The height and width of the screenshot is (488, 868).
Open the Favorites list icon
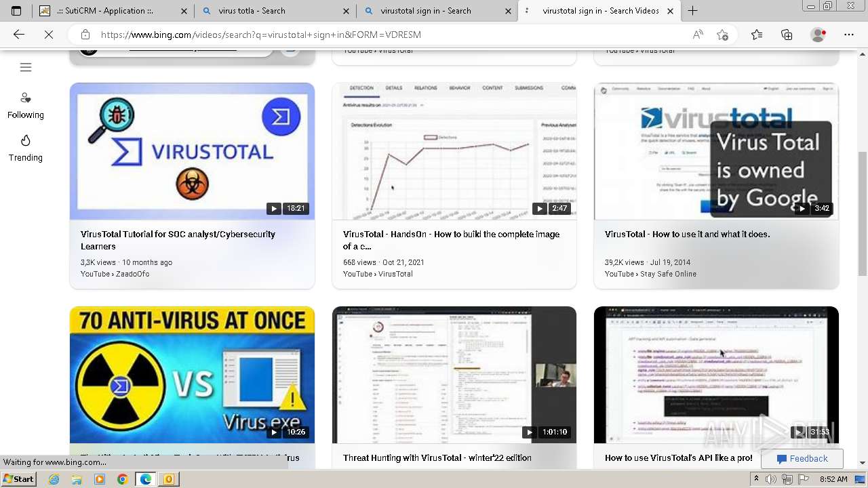point(757,35)
